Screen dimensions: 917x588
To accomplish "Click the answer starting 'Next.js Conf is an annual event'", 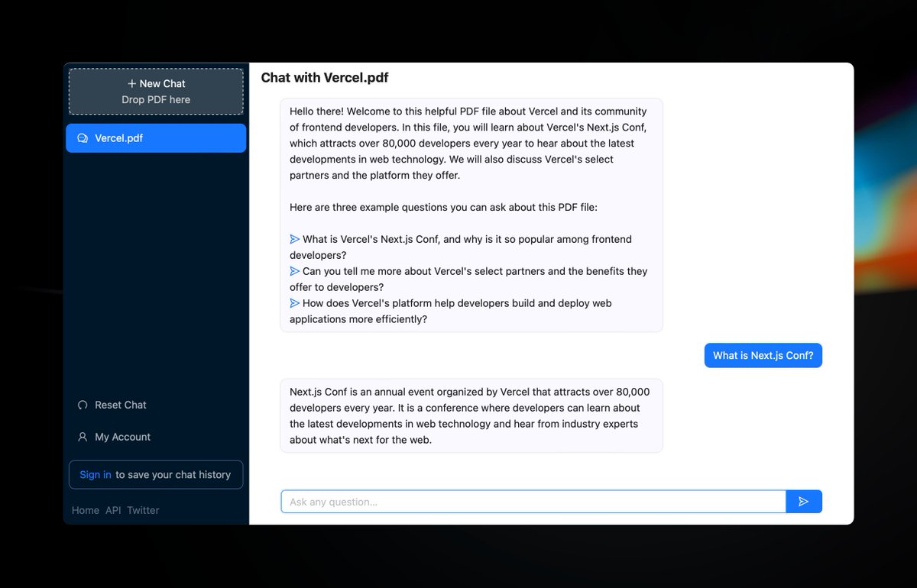I will 470,415.
